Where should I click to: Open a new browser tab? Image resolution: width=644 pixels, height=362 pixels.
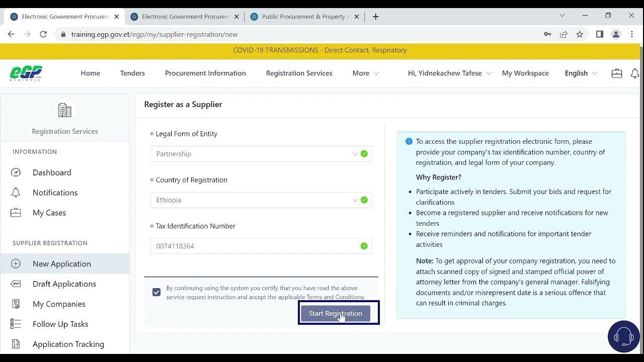[x=376, y=17]
